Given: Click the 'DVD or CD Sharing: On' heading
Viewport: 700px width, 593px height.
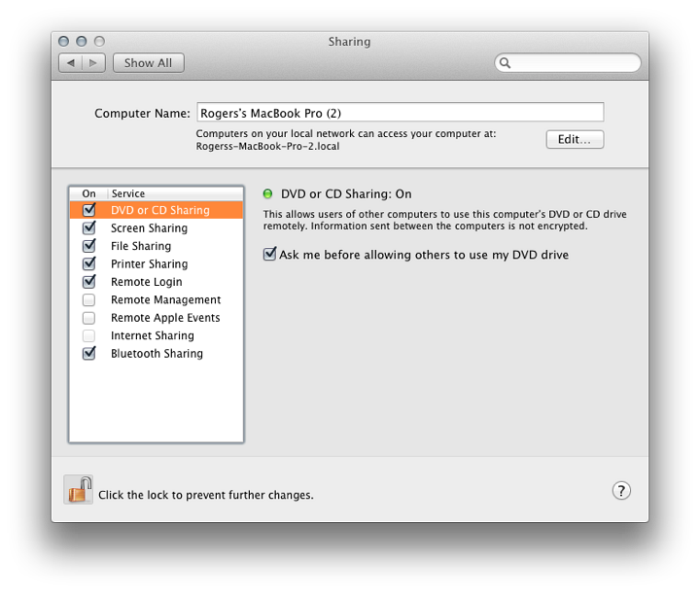Looking at the screenshot, I should tap(346, 193).
